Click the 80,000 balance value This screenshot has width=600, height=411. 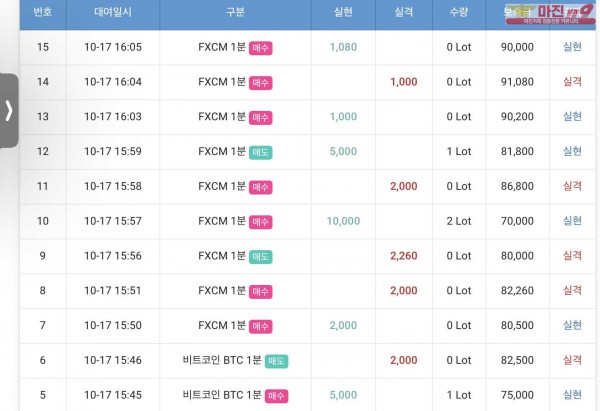(517, 256)
